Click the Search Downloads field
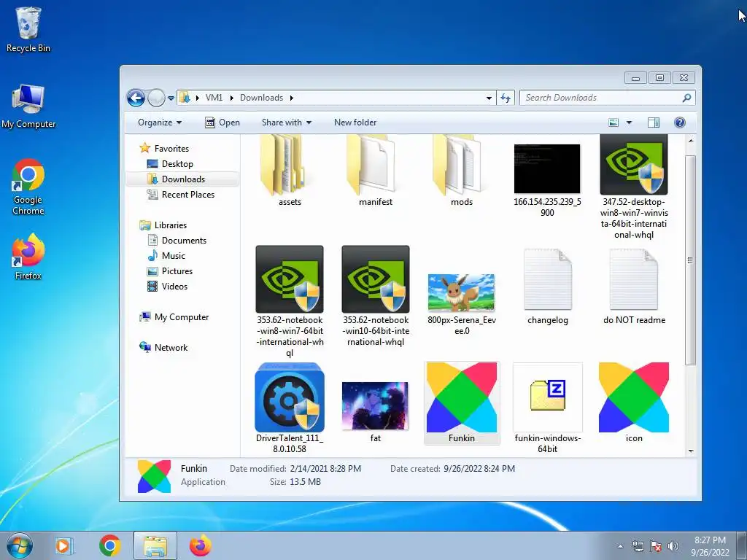 click(x=607, y=98)
